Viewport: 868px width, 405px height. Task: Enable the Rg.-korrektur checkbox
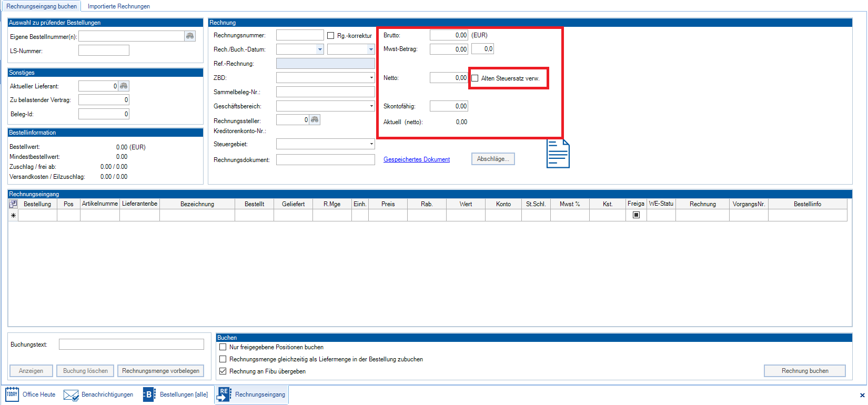pos(331,36)
